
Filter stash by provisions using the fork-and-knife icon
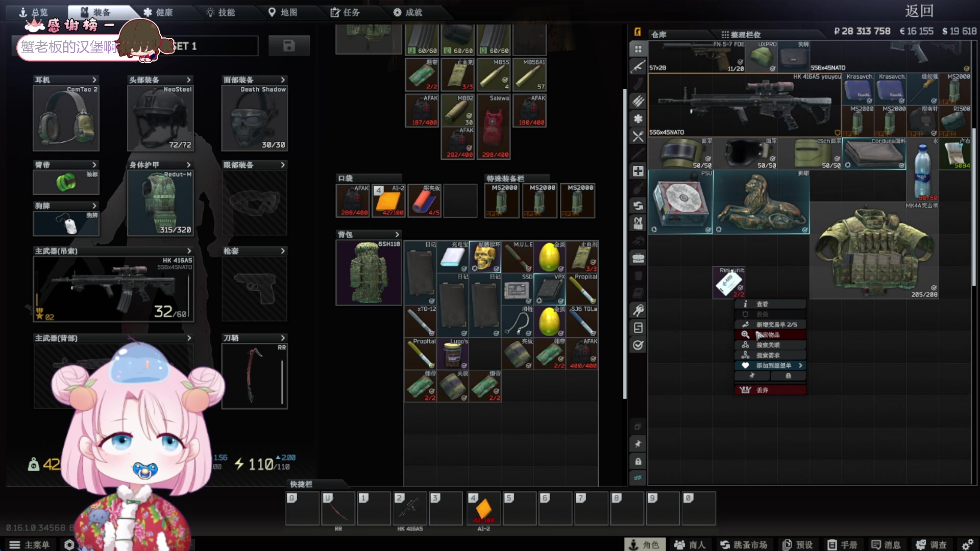pyautogui.click(x=638, y=136)
